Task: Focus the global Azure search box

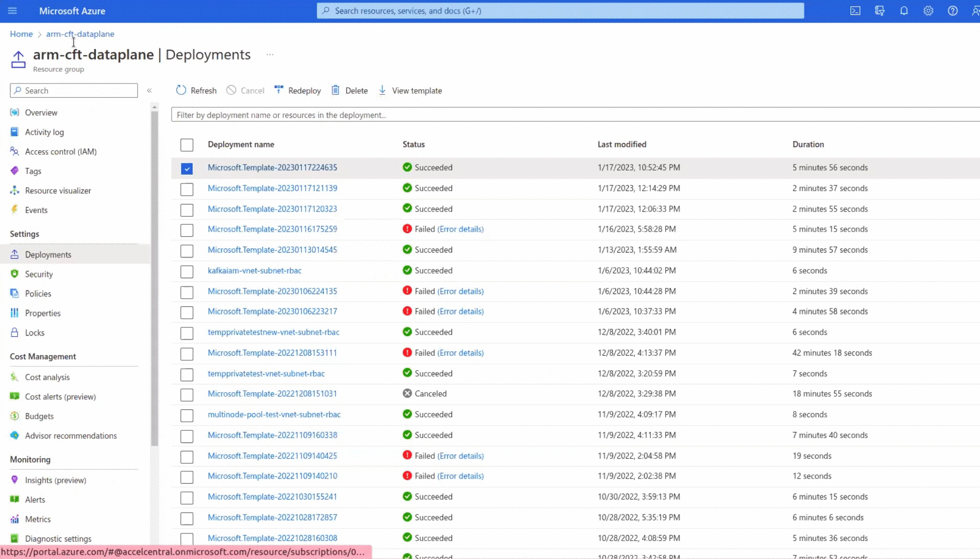Action: click(560, 11)
